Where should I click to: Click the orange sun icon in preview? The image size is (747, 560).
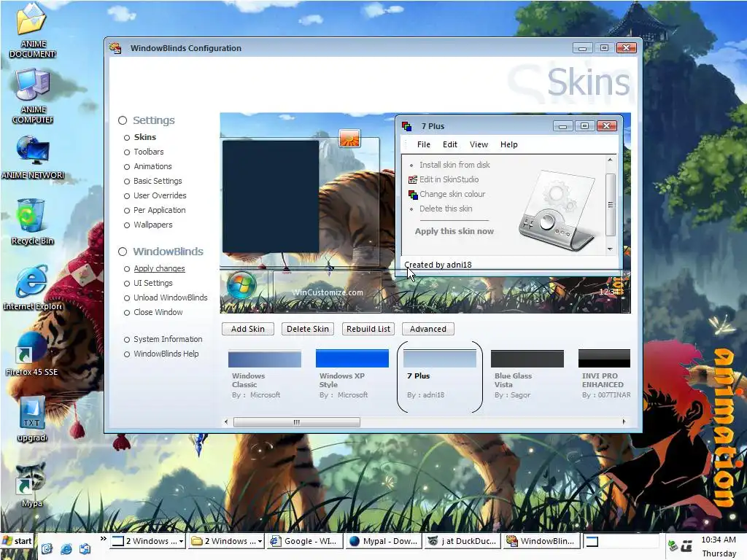[349, 139]
